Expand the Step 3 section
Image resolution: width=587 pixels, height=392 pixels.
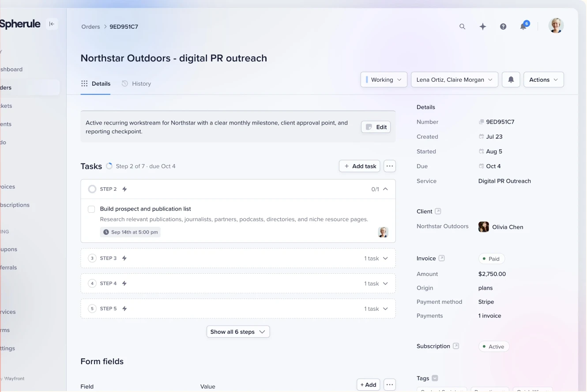pyautogui.click(x=385, y=258)
